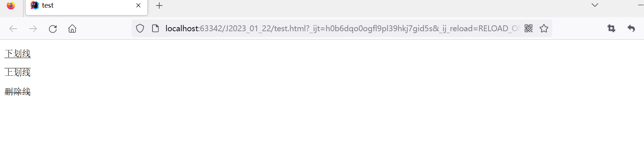Show site information via the page icon
The image size is (644, 158).
tap(155, 28)
